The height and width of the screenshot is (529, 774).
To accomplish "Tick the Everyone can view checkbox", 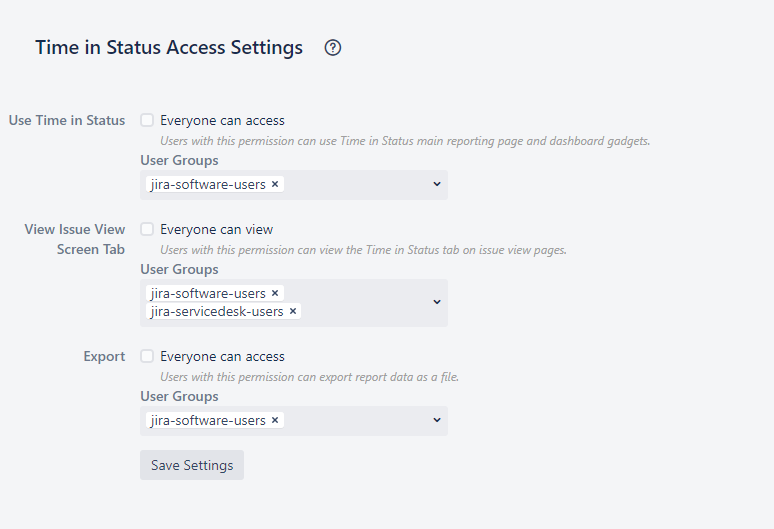I will pos(147,229).
